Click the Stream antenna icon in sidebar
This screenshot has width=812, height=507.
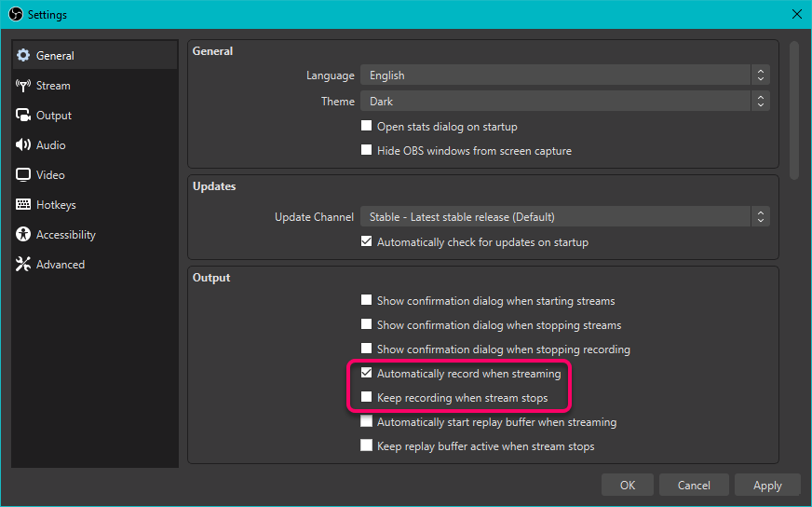tap(23, 86)
